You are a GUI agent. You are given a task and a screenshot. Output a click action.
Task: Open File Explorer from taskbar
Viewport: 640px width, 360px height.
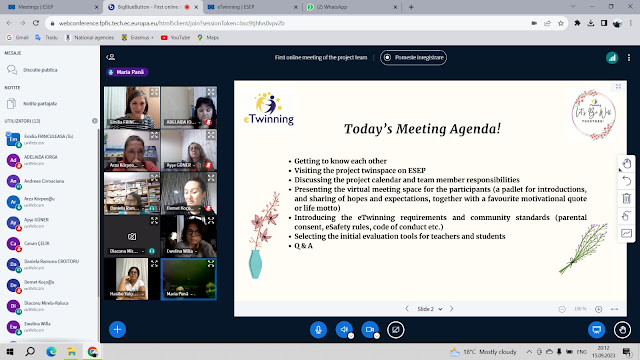point(72,352)
